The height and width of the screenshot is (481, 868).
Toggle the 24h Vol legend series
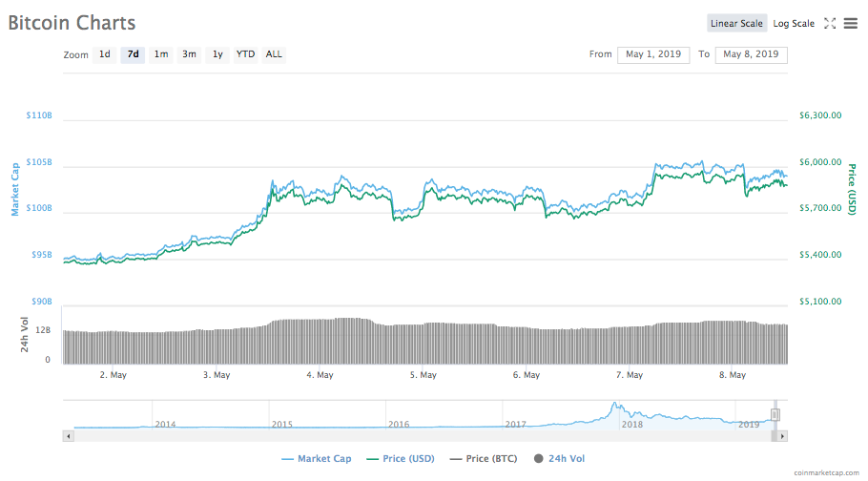tap(559, 459)
